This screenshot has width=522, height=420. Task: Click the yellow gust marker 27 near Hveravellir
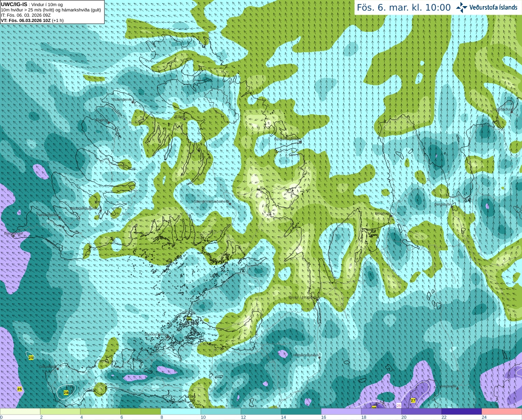(413, 400)
